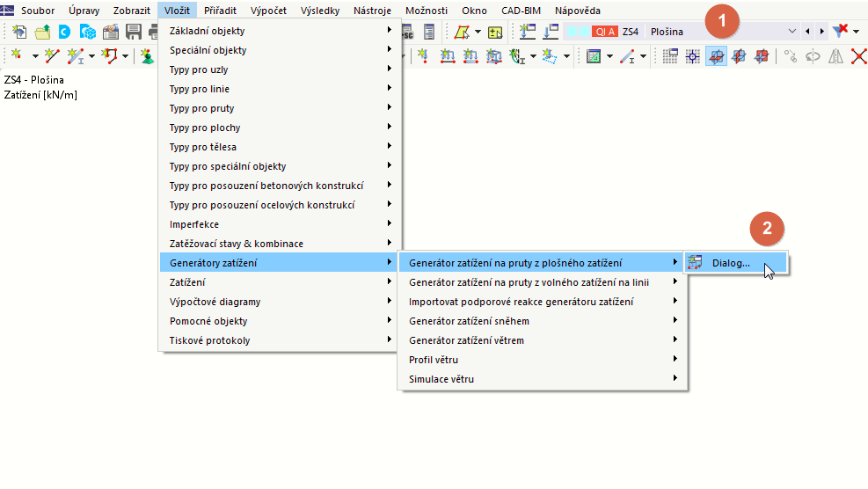The image size is (868, 489).
Task: Toggle object snap crosshair icon
Action: point(693,56)
